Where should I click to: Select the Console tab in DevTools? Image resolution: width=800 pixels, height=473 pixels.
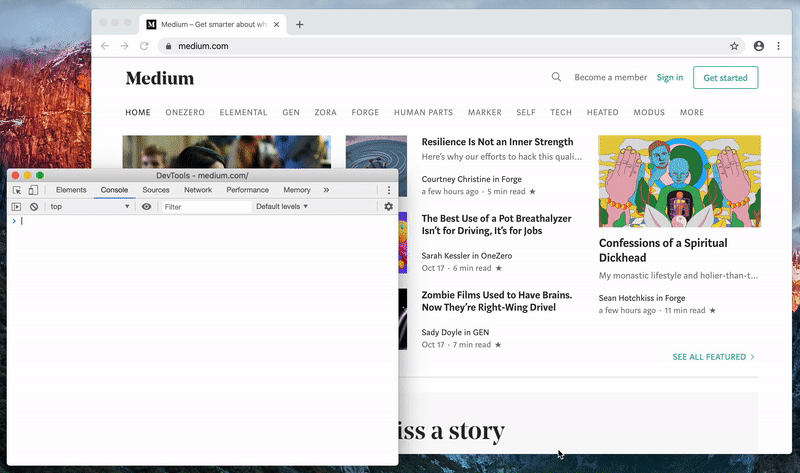click(114, 190)
